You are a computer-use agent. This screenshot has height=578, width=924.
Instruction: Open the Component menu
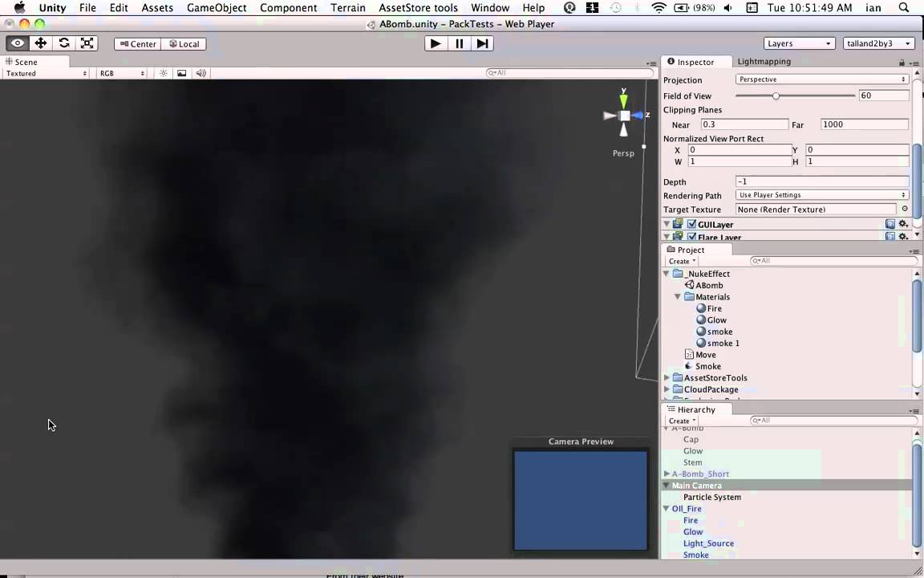click(288, 8)
